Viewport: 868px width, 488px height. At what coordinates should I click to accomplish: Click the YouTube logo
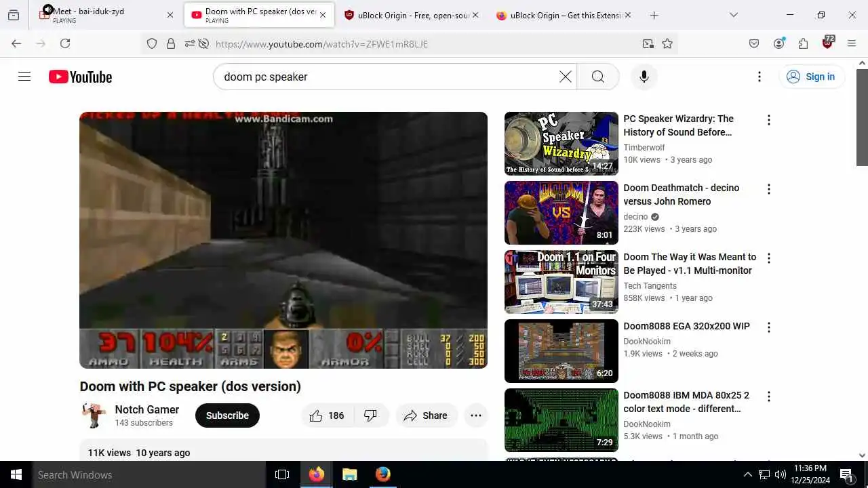80,77
